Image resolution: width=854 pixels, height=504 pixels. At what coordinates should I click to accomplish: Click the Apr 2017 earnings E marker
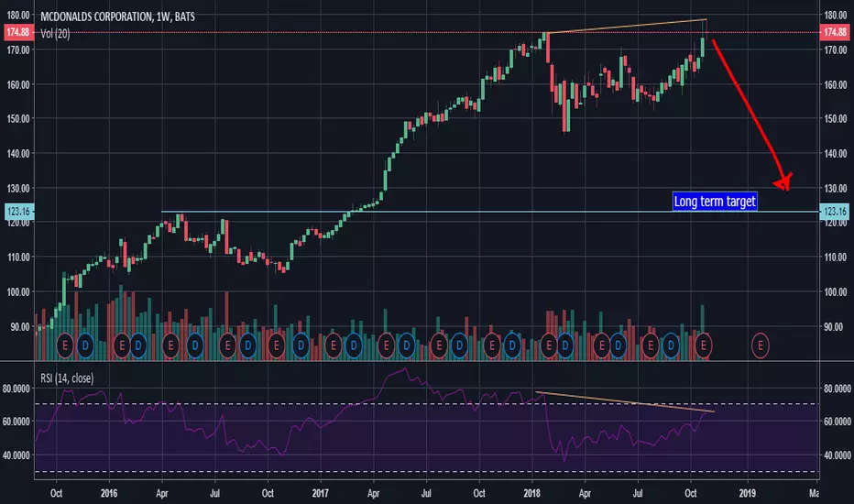pyautogui.click(x=386, y=345)
